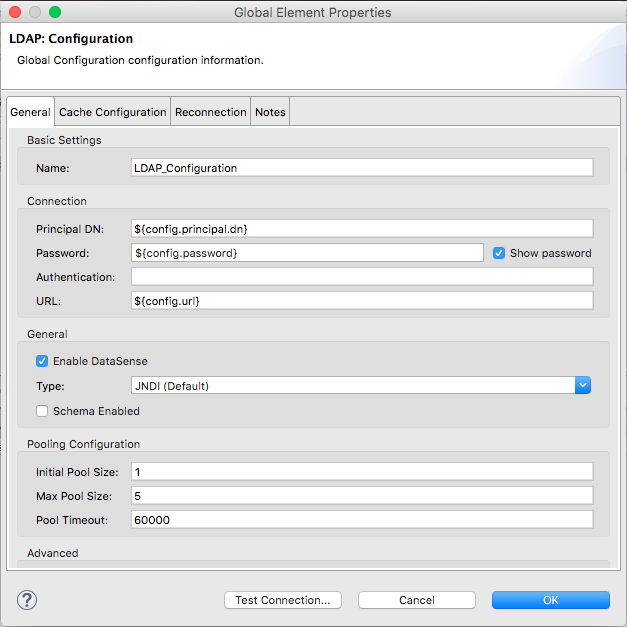This screenshot has height=627, width=627.
Task: Click the Global Element Properties window title
Action: [x=312, y=12]
